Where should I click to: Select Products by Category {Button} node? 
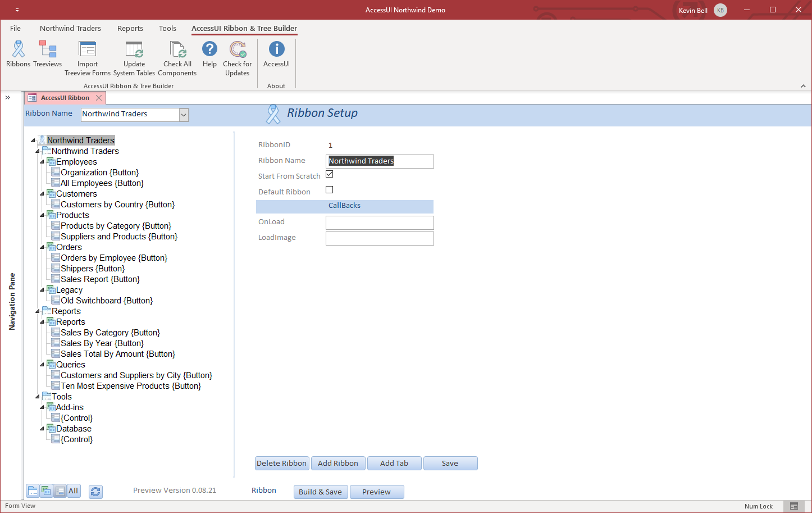(x=116, y=226)
